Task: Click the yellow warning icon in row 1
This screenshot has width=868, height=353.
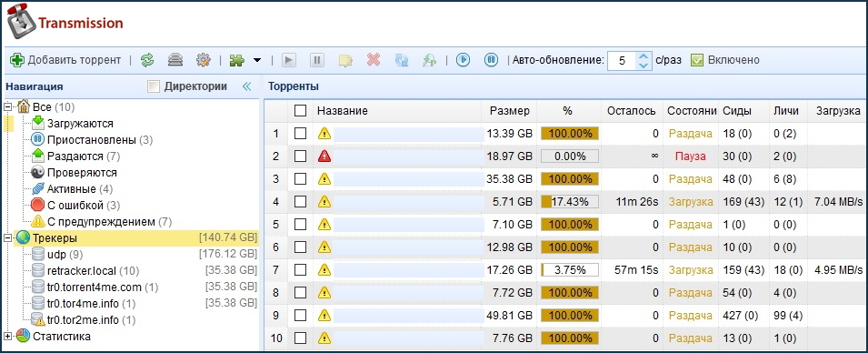Action: (324, 134)
